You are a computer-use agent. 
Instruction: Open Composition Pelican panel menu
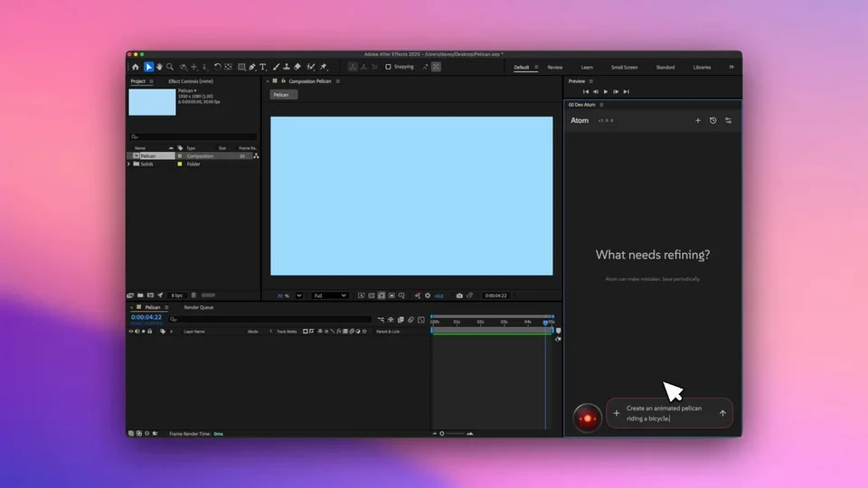click(x=337, y=81)
